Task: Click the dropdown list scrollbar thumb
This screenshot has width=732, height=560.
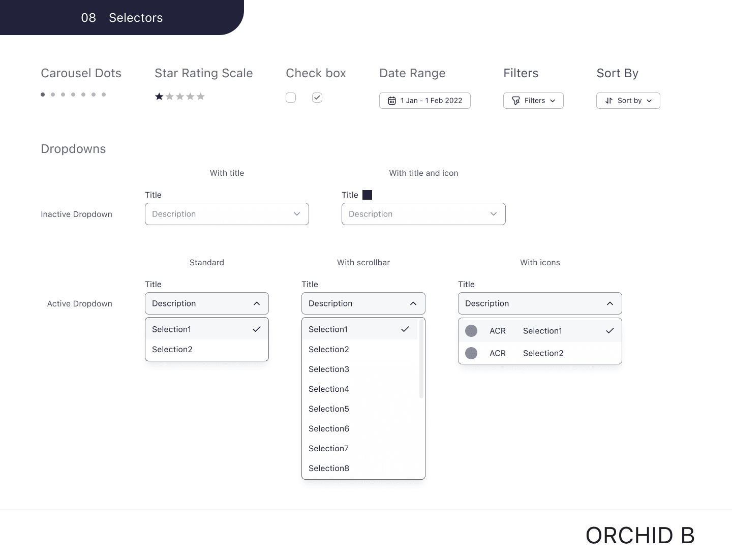Action: 421,359
